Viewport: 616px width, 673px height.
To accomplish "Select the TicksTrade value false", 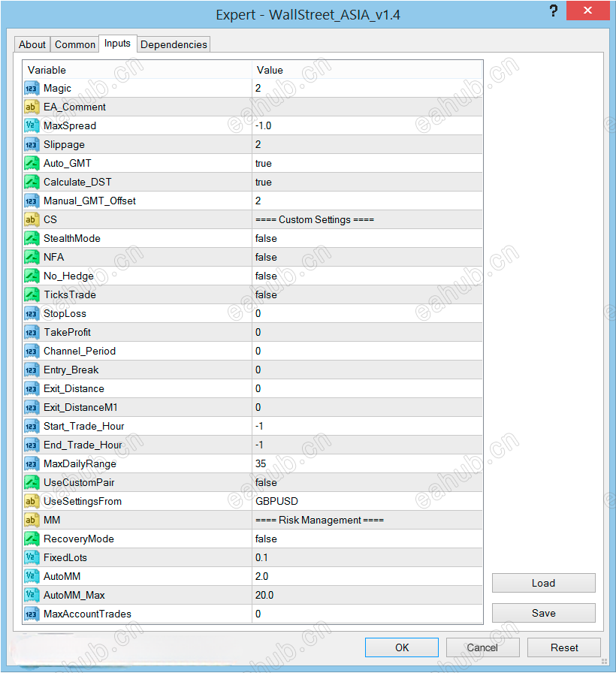I will pyautogui.click(x=266, y=295).
